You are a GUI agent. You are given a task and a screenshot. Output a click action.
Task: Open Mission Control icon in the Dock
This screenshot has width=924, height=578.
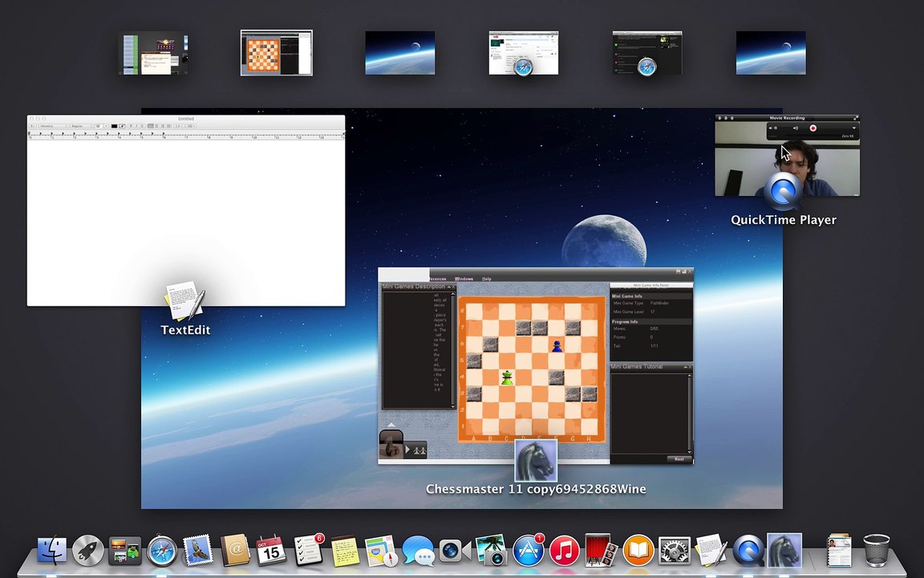click(x=124, y=550)
